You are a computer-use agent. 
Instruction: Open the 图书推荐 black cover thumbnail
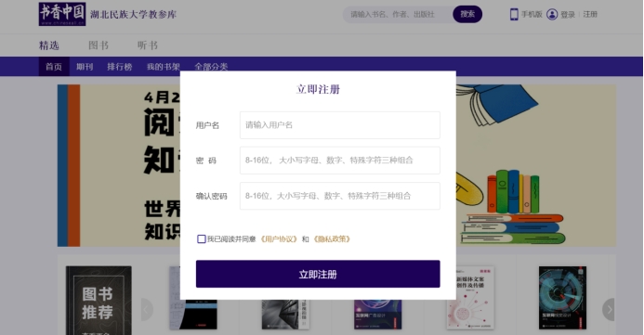click(x=99, y=301)
